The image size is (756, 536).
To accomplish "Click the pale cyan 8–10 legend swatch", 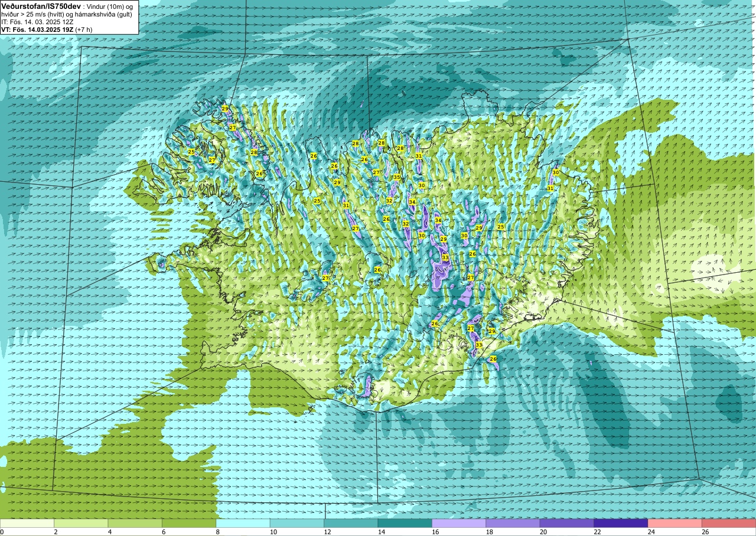I will [x=243, y=524].
